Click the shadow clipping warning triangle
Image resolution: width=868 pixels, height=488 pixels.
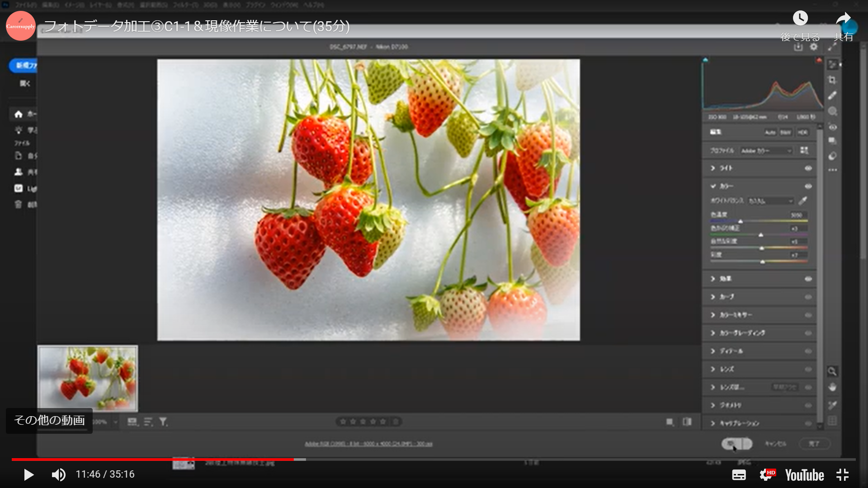705,60
